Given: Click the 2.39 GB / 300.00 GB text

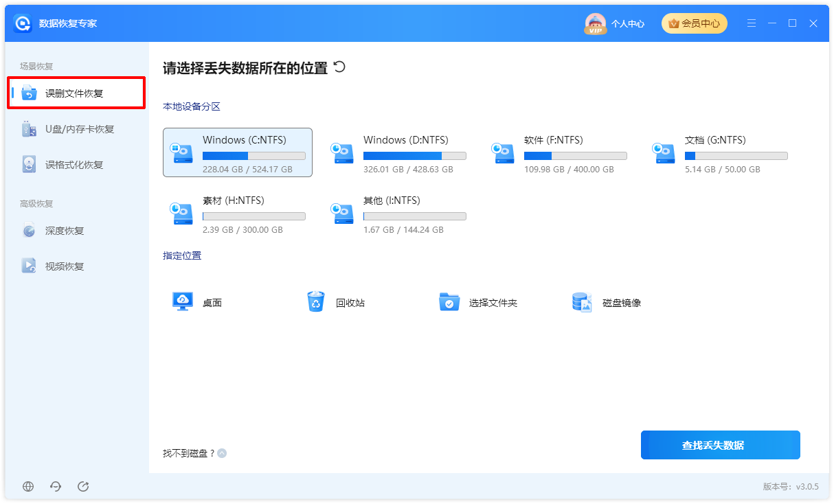Looking at the screenshot, I should tap(243, 230).
